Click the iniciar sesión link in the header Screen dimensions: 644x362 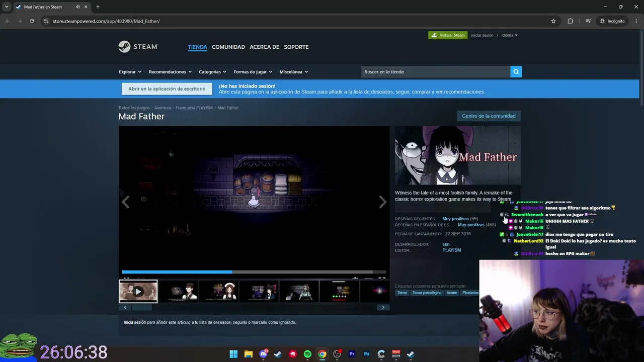pyautogui.click(x=482, y=35)
